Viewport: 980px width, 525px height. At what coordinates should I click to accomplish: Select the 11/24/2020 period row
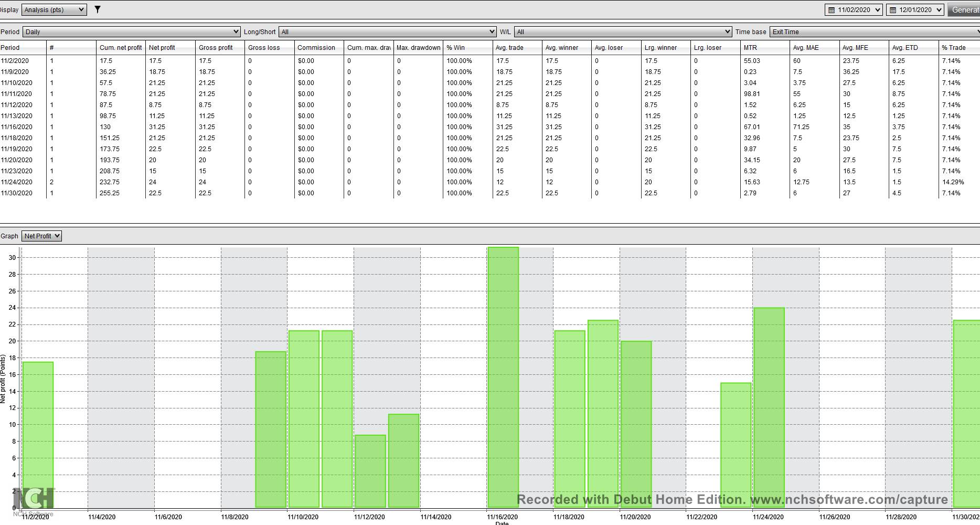tap(490, 182)
